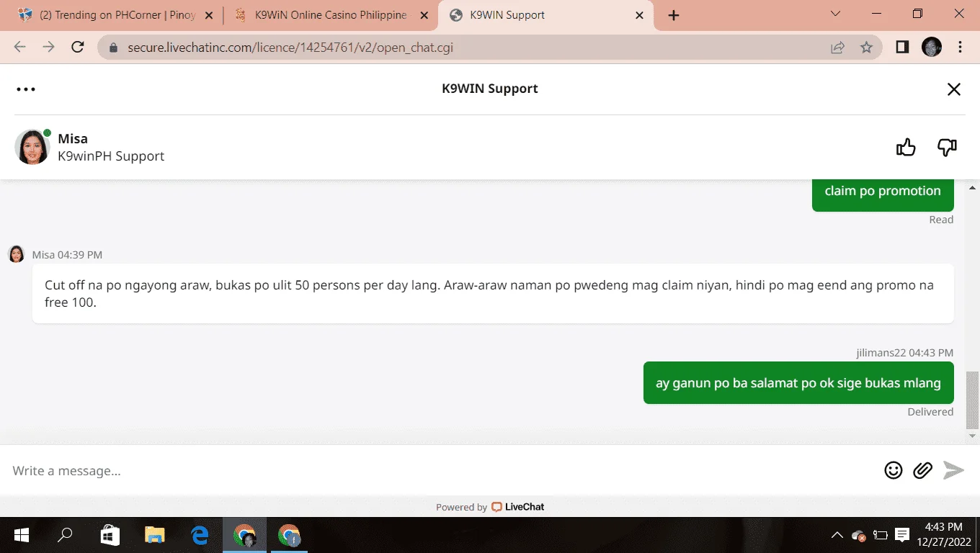
Task: Close the K9WIN Support chat window
Action: [x=953, y=89]
